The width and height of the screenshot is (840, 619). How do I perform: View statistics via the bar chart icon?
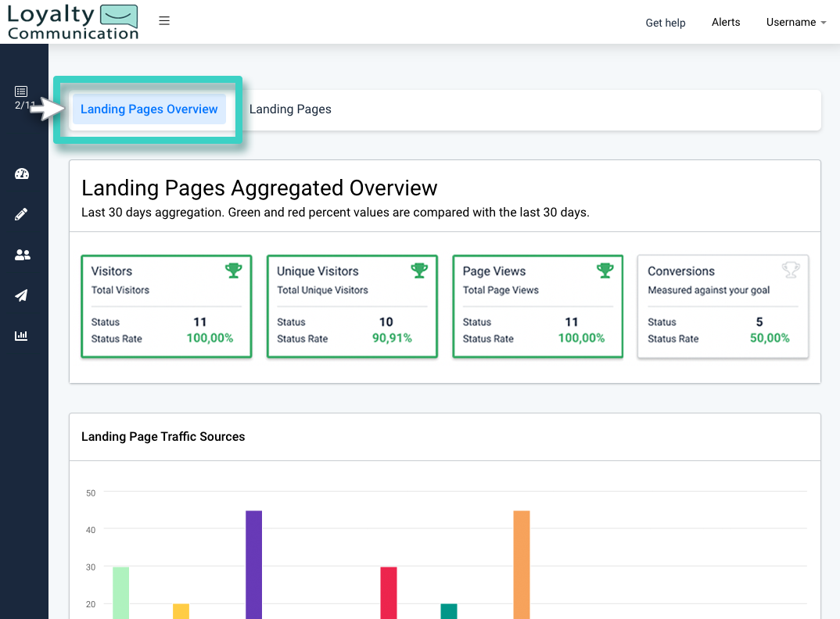click(22, 335)
